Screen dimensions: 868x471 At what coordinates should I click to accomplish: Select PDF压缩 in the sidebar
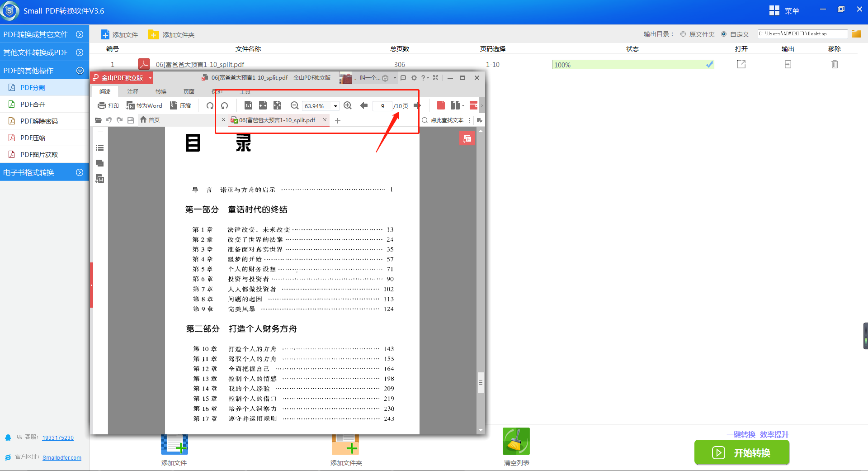44,138
